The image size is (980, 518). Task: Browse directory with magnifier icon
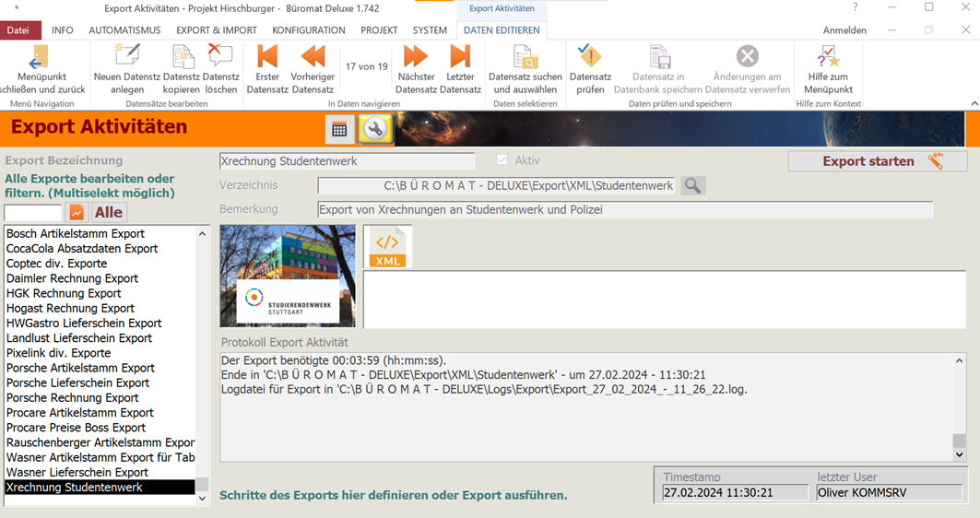pos(692,186)
